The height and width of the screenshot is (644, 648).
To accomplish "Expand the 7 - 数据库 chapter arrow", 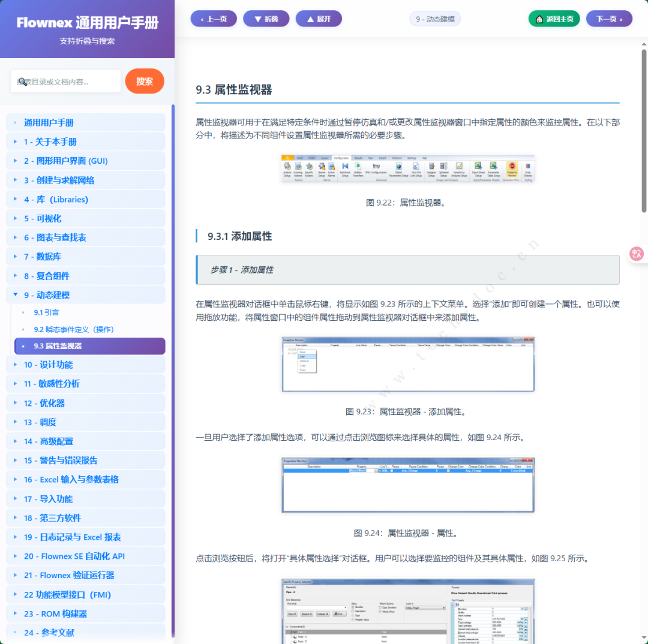I will click(x=15, y=257).
